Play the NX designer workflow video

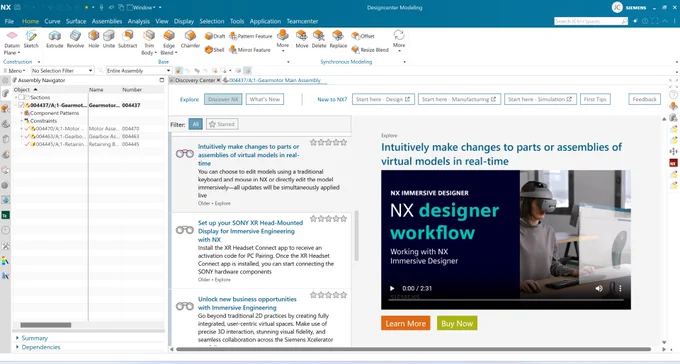[x=392, y=289]
